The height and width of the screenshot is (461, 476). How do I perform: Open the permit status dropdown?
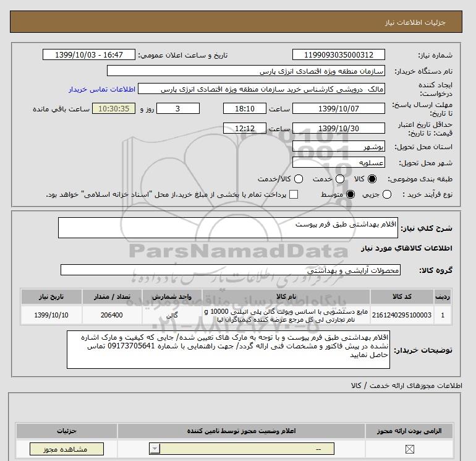click(x=242, y=449)
